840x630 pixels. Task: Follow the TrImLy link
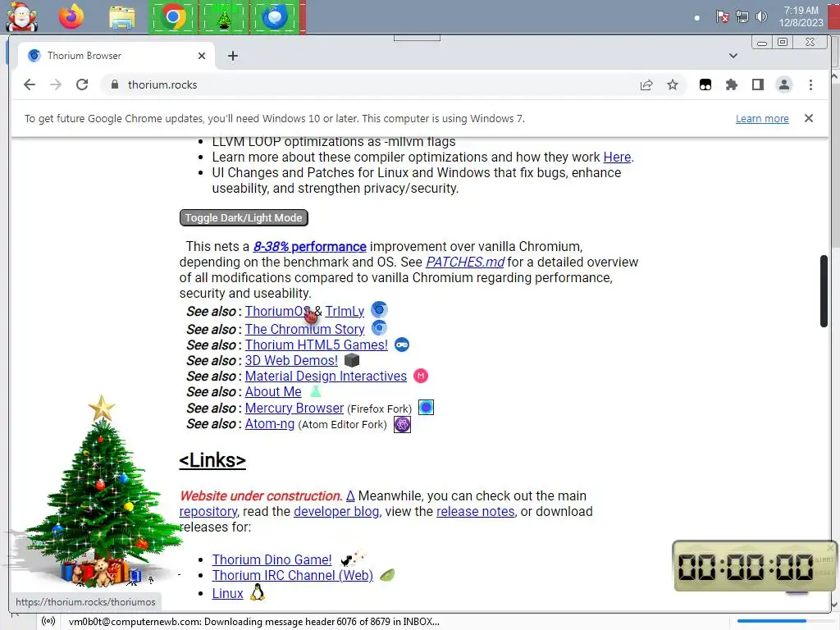tap(345, 311)
